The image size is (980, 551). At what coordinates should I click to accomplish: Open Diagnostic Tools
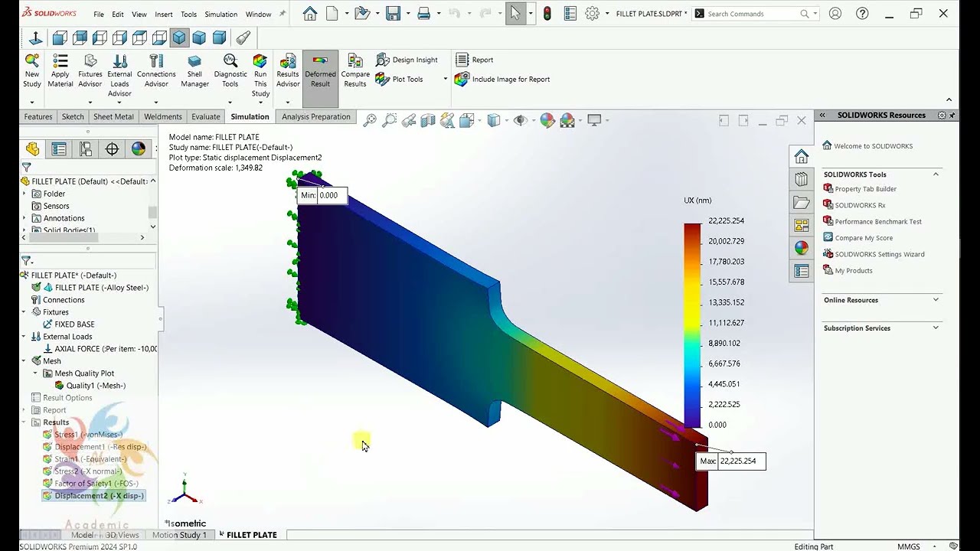point(230,70)
